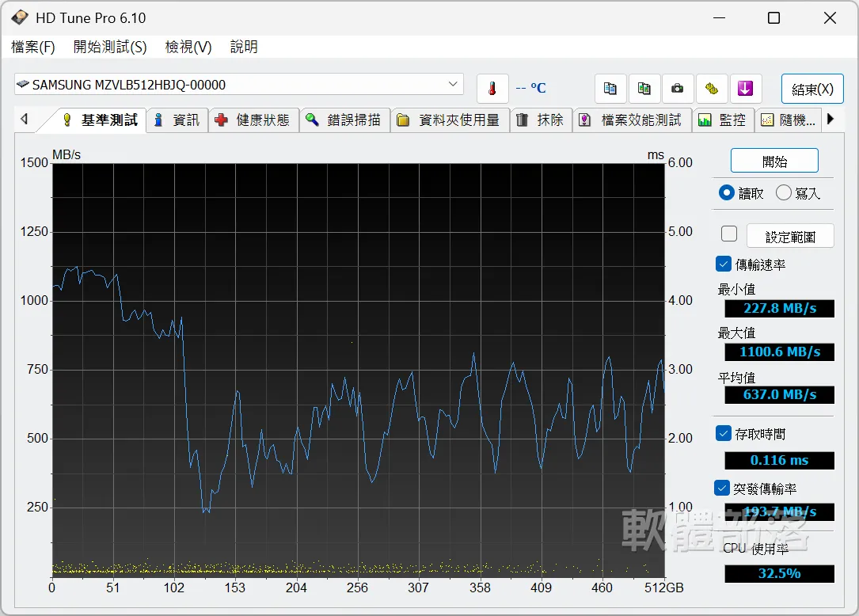Open the 檢視(V) menu
Image resolution: width=859 pixels, height=616 pixels.
(188, 48)
